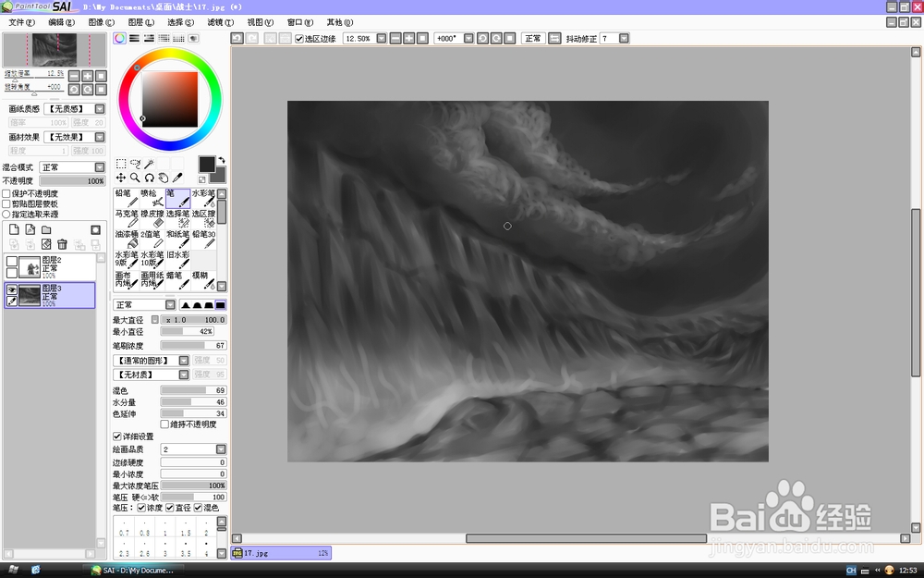Open the 图像 menu
This screenshot has height=578, width=924.
102,22
